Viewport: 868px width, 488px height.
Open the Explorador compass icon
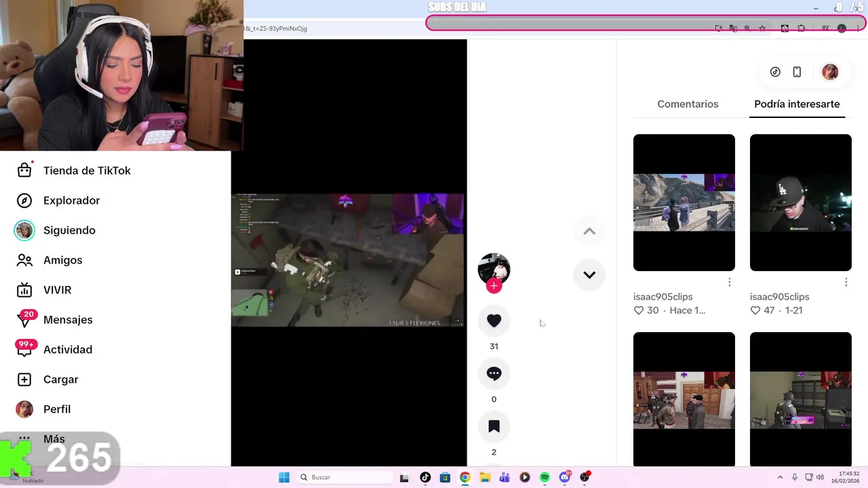click(24, 201)
